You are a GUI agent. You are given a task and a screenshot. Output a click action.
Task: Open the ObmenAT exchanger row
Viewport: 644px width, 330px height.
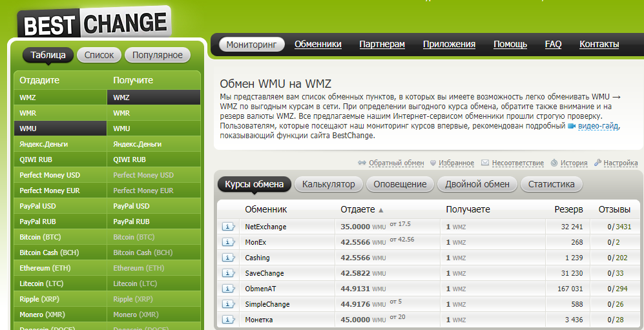point(260,289)
